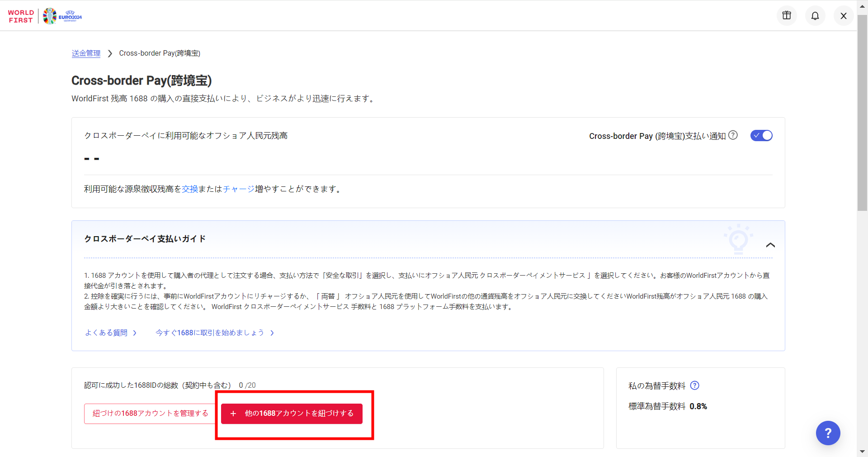Click 他の1688アカウントを紐づけする button

(292, 414)
